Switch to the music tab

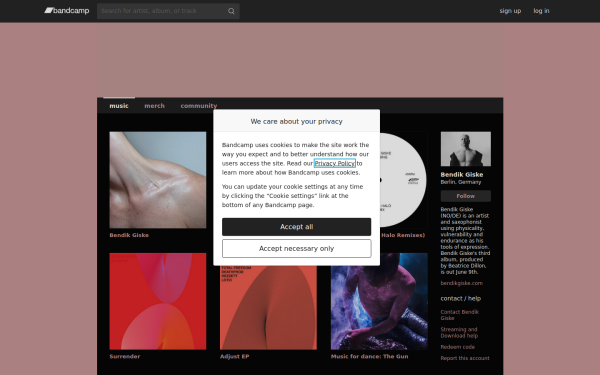[119, 106]
